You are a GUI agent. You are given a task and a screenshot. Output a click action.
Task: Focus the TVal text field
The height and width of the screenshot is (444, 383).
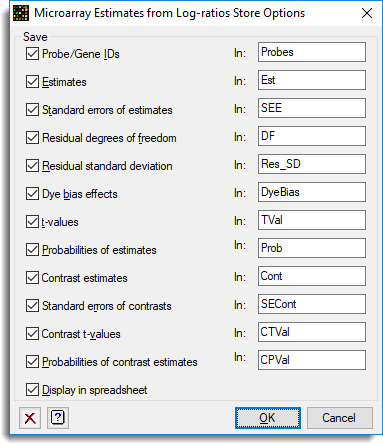(312, 220)
